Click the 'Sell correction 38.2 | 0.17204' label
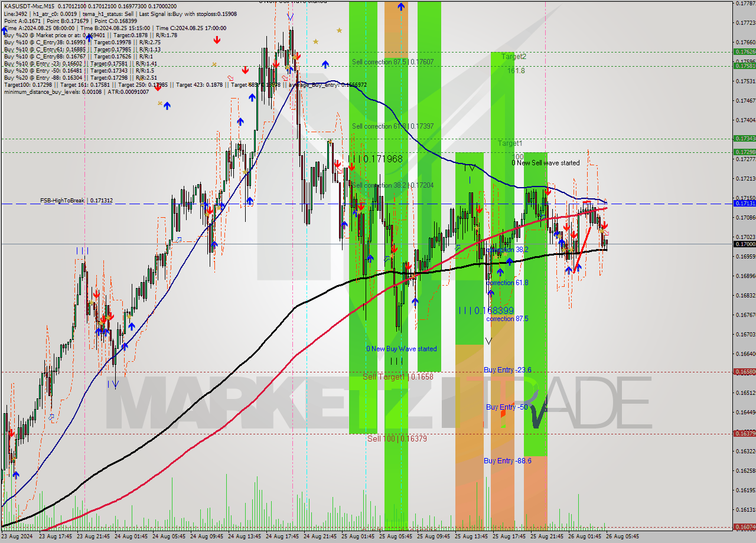This screenshot has width=756, height=543. tap(393, 185)
